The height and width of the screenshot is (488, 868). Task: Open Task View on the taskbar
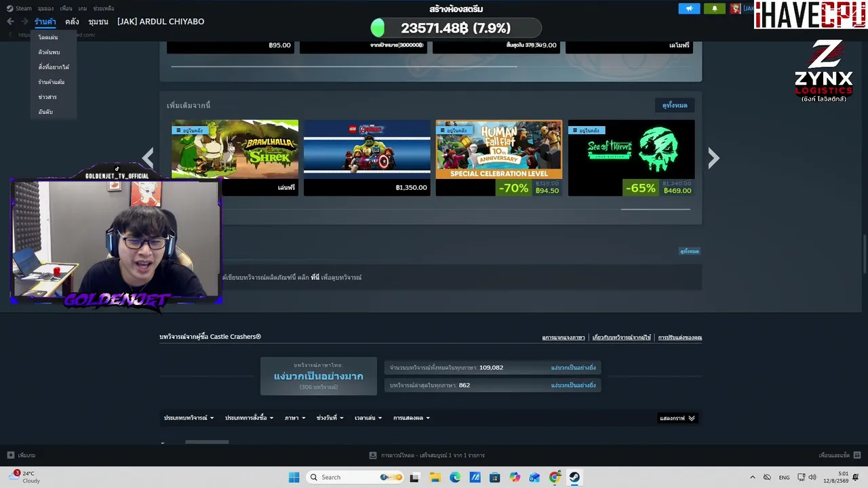414,477
